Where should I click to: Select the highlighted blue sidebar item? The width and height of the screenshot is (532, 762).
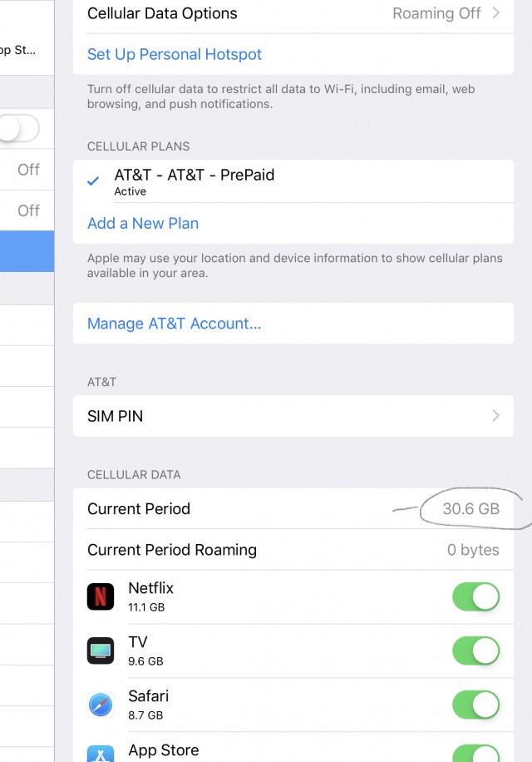27,251
